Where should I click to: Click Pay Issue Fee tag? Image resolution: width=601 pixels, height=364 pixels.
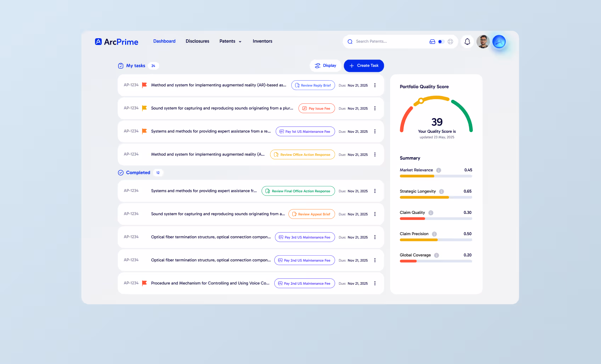pos(316,108)
